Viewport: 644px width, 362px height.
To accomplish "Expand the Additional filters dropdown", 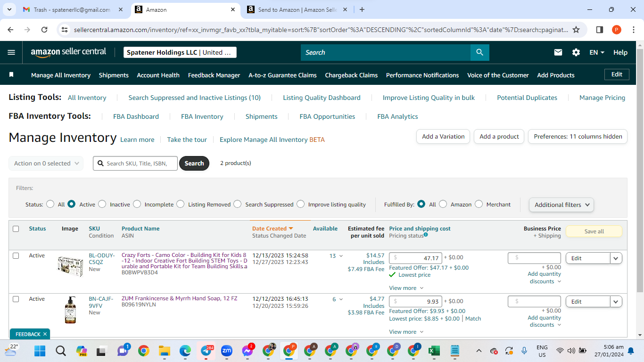I will click(x=561, y=205).
